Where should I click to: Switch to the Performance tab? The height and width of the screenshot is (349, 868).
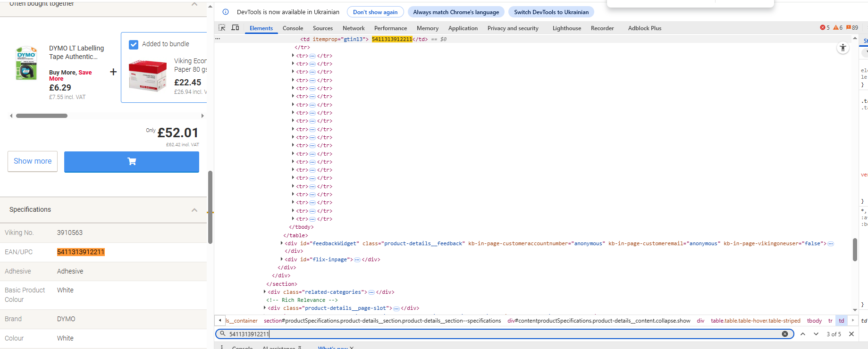[x=390, y=28]
